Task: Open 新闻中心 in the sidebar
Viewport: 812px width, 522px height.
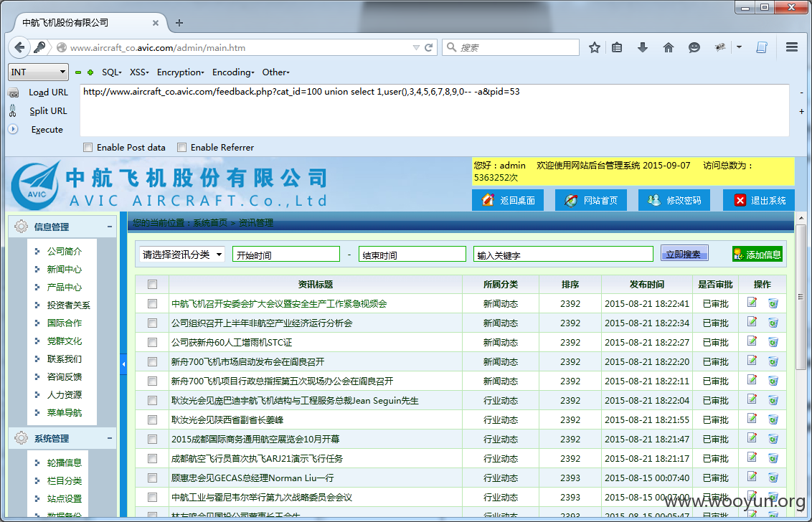Action: 65,270
